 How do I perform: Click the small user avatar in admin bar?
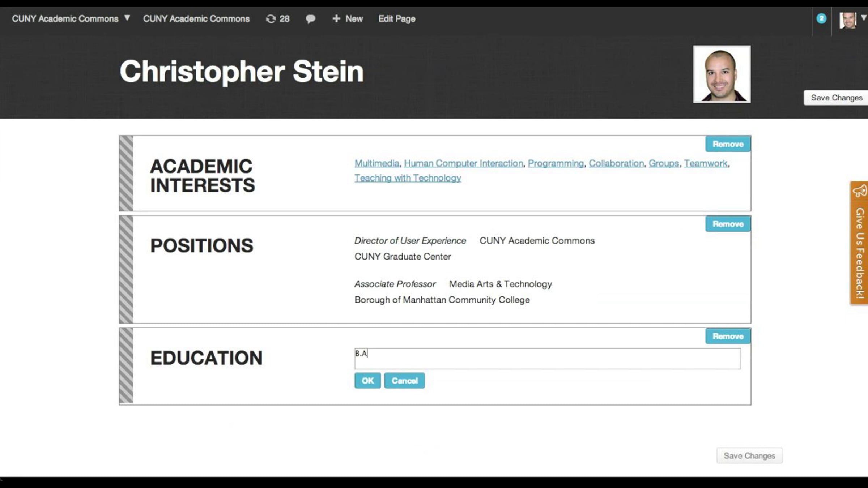(x=848, y=20)
